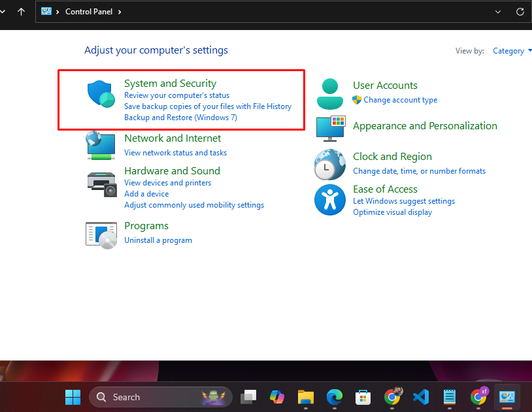Screen dimensions: 532x412
Task: Open the Network and Internet globe icon
Action: pyautogui.click(x=101, y=145)
